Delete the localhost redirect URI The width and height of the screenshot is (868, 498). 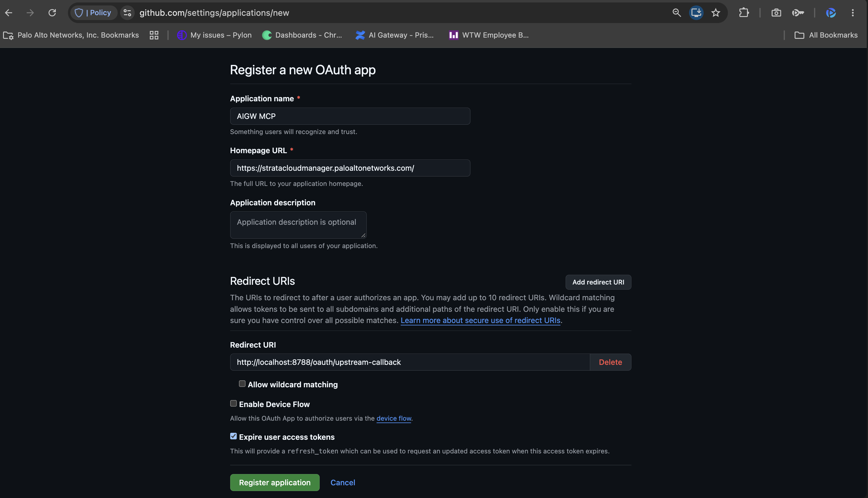tap(610, 362)
